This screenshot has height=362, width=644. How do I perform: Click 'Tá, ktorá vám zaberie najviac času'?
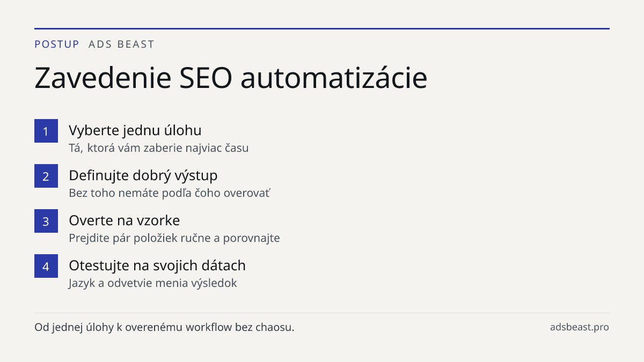[x=159, y=148]
